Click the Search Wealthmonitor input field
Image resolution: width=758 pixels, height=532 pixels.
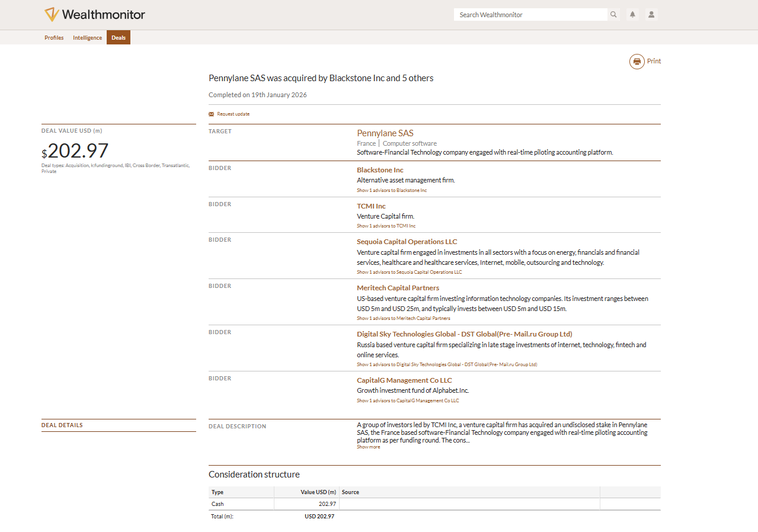(x=530, y=14)
